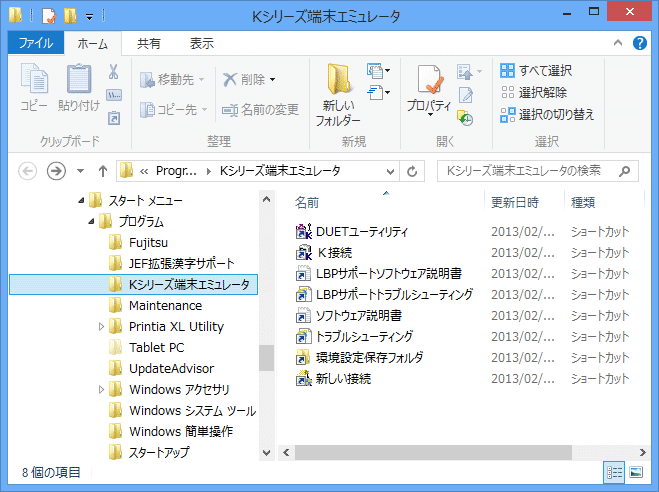This screenshot has width=659, height=492.
Task: Select the K接続 shortcut
Action: pyautogui.click(x=324, y=253)
